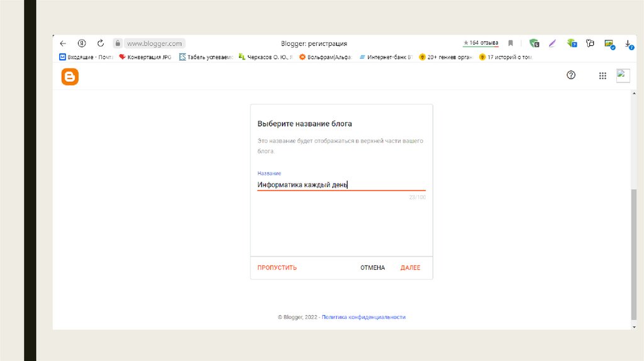Open the Входящие - Почта bookmark
Image resolution: width=644 pixels, height=361 pixels.
click(x=86, y=57)
